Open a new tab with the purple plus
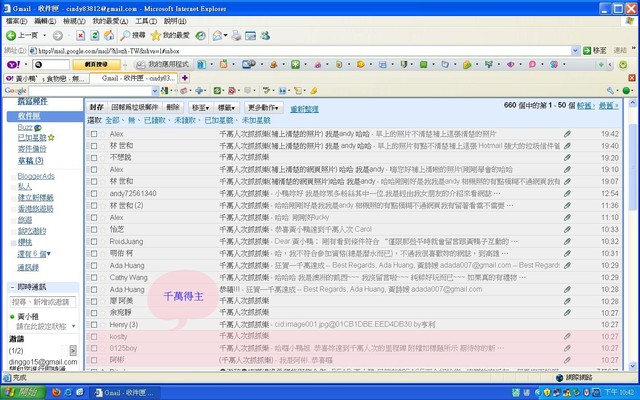This screenshot has height=400, width=640. pos(184,78)
